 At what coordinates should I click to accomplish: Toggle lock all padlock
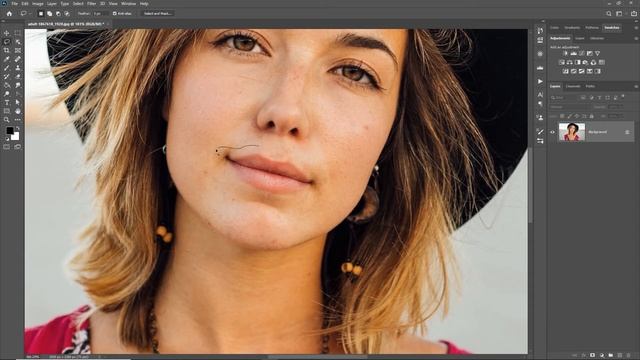591,116
